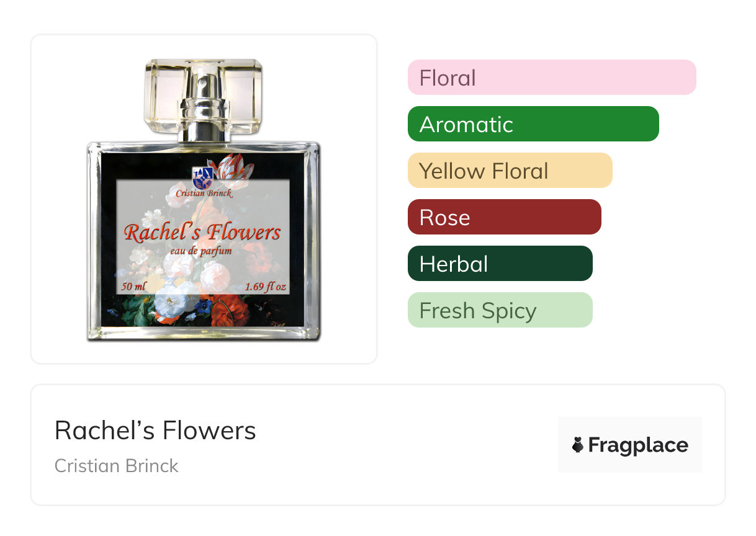Open the Cristian Brinck brand link below the title

click(x=117, y=466)
